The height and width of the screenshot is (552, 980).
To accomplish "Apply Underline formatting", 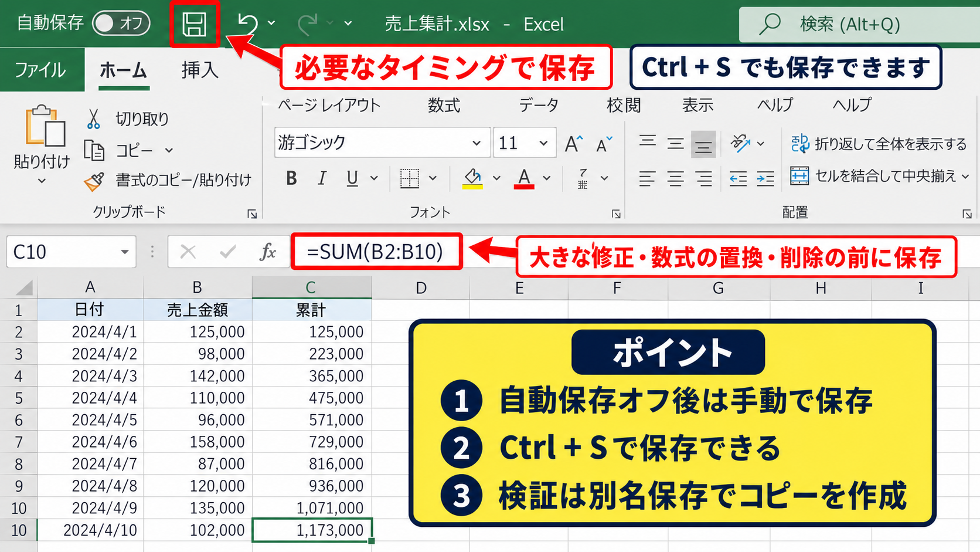I will (352, 178).
